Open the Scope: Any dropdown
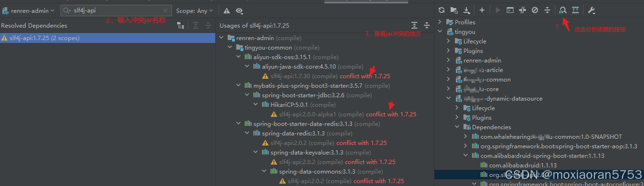644x186 pixels. click(195, 10)
